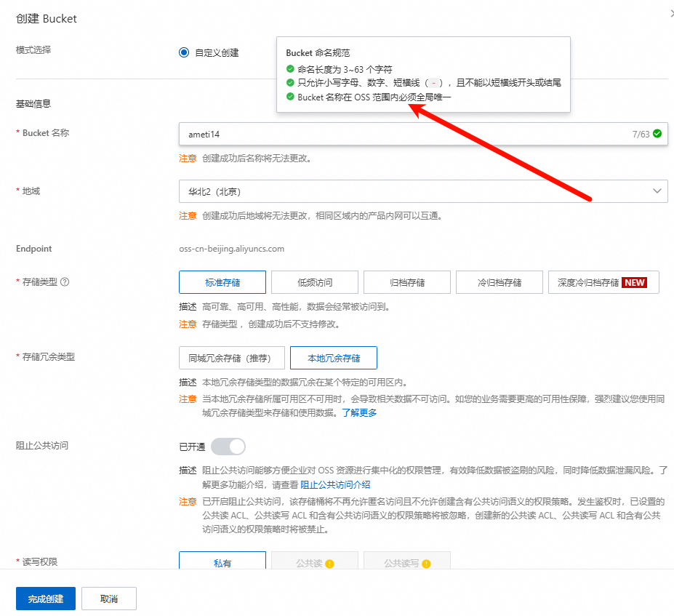Click the help icon beside 存储类型
674x616 pixels.
(65, 282)
